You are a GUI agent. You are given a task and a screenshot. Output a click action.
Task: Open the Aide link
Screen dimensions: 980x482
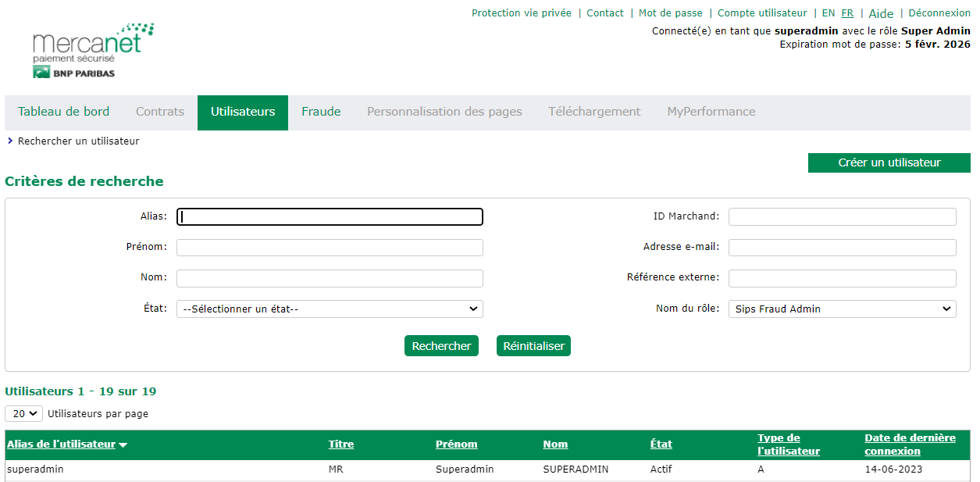pyautogui.click(x=881, y=14)
